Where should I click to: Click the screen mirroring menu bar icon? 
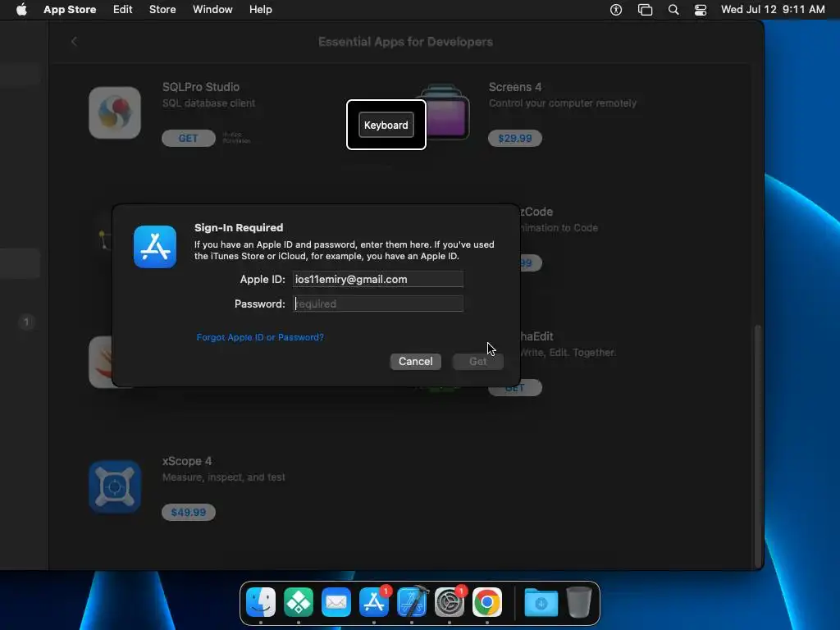coord(645,10)
